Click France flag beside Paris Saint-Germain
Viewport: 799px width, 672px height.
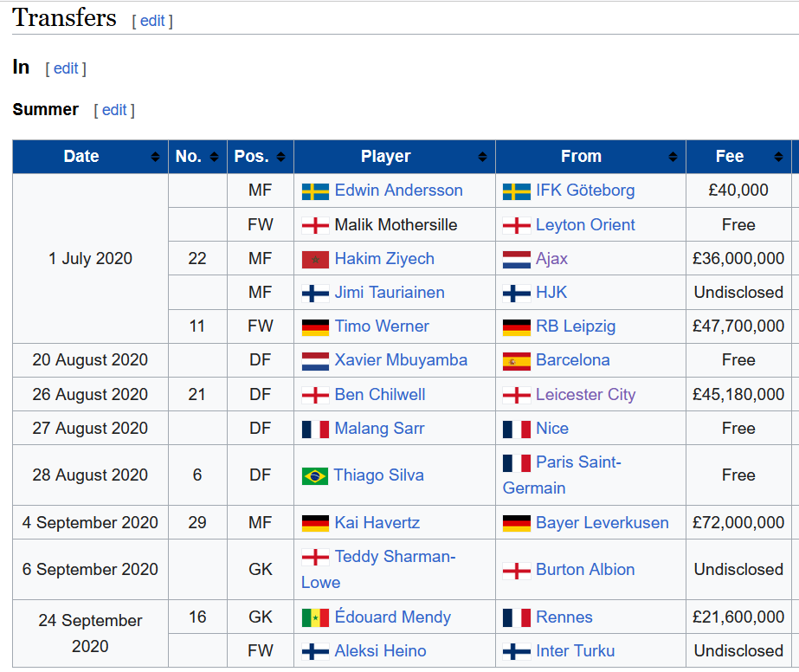(516, 463)
